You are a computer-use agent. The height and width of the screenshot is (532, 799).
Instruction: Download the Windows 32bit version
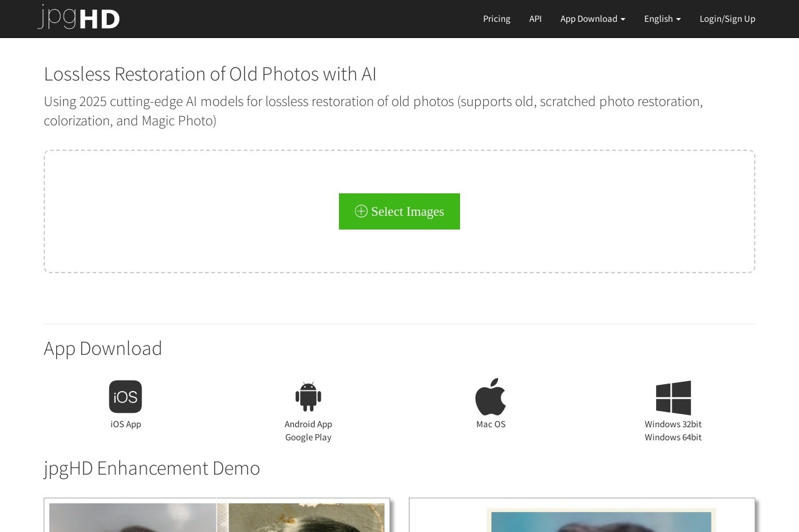click(x=673, y=424)
